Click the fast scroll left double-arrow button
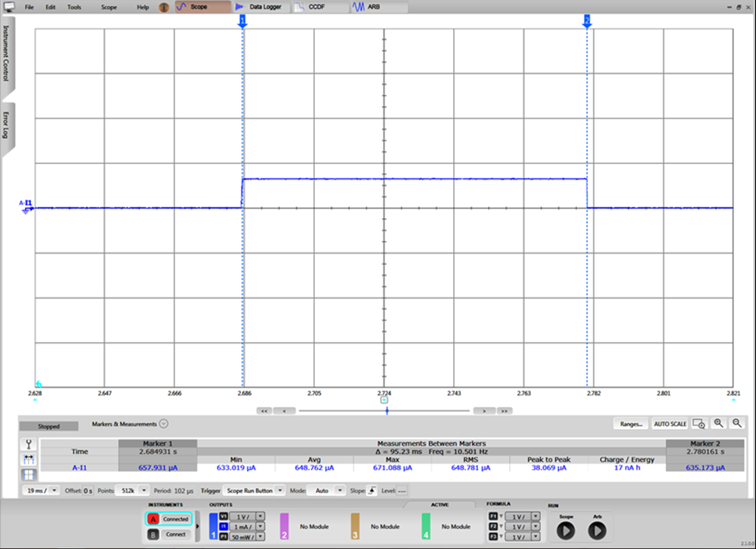This screenshot has height=549, width=756. point(264,411)
